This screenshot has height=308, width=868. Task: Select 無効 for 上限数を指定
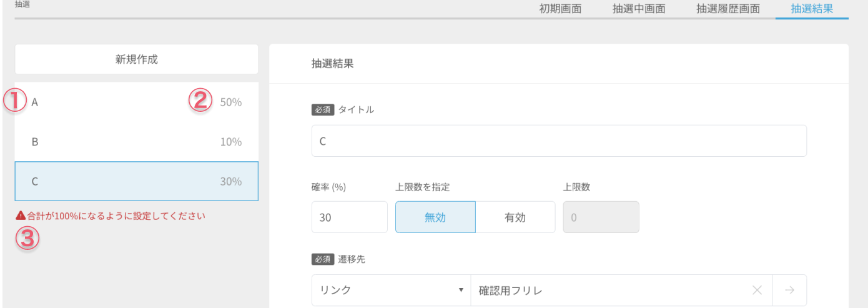click(435, 217)
